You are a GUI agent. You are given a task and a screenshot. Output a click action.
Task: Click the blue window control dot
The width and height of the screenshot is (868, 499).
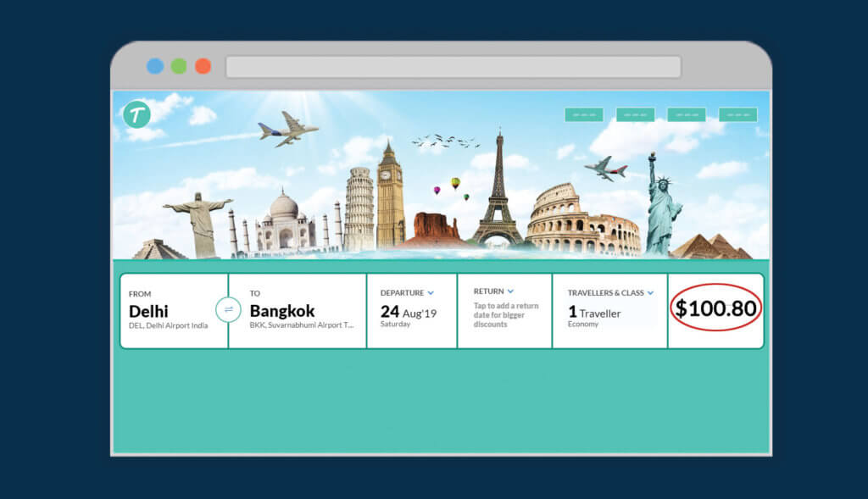[x=155, y=66]
